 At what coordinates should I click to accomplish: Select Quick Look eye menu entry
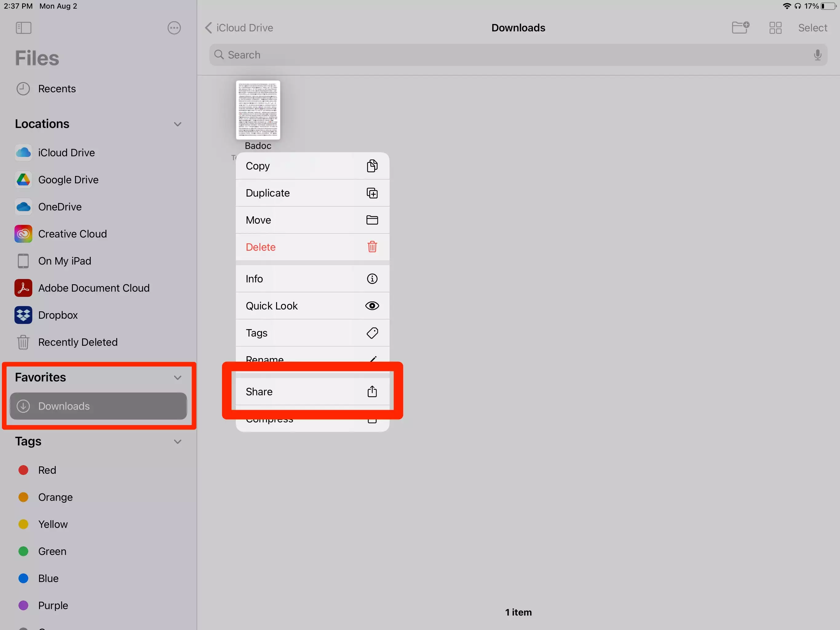click(x=312, y=306)
